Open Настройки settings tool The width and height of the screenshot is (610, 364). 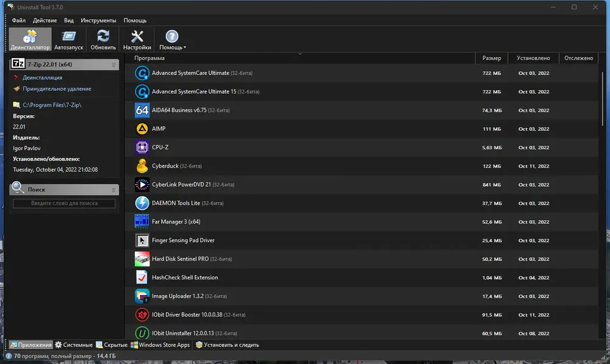coord(137,39)
